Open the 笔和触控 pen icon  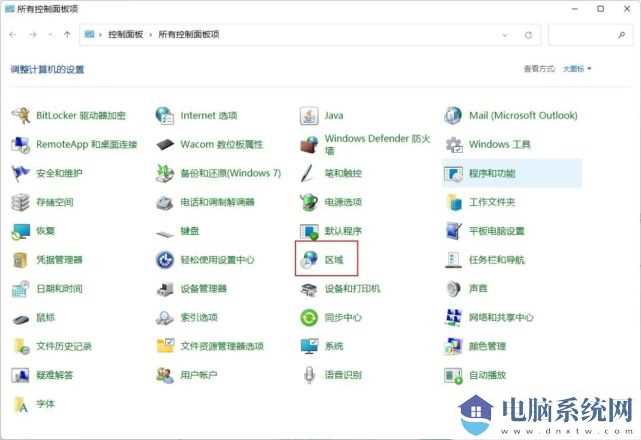[x=307, y=173]
